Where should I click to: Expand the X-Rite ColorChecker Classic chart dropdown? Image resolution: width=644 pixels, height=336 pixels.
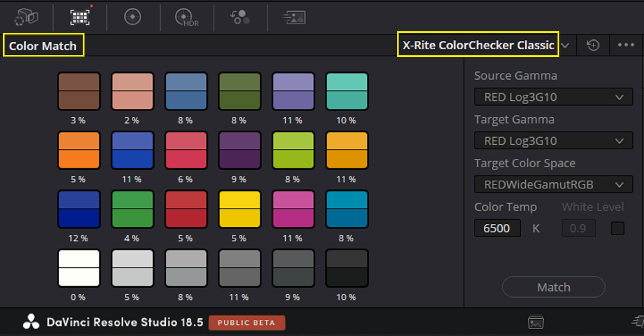(565, 46)
